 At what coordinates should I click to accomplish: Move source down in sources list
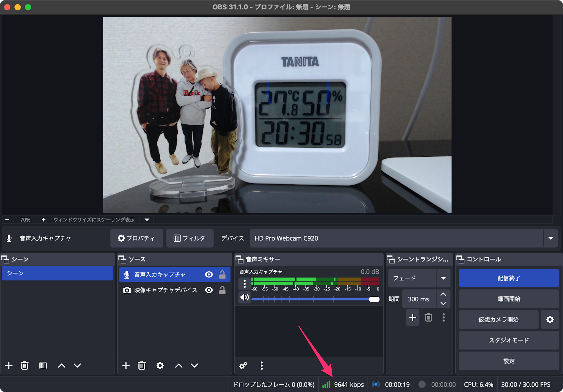tap(195, 366)
